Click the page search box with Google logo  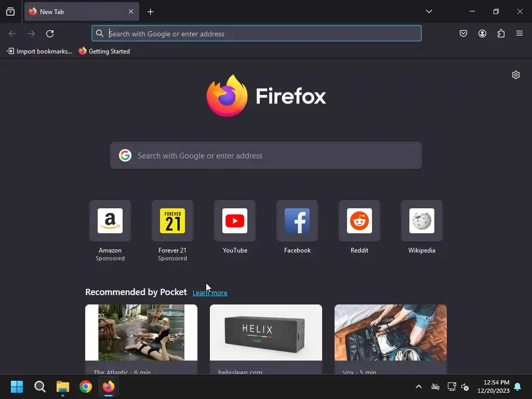tap(265, 155)
